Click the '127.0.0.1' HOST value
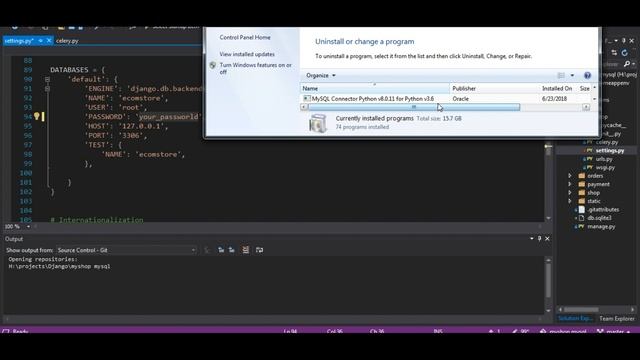 coord(143,126)
